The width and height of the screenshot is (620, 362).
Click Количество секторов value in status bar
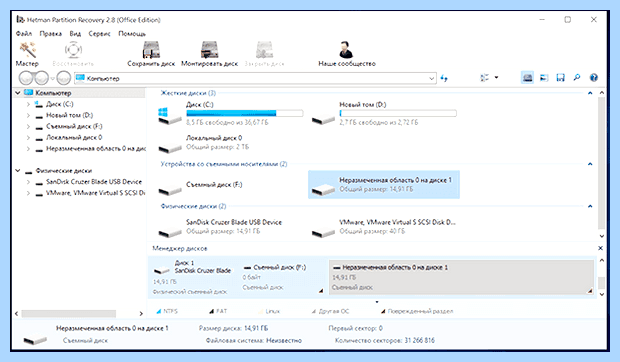pos(420,340)
